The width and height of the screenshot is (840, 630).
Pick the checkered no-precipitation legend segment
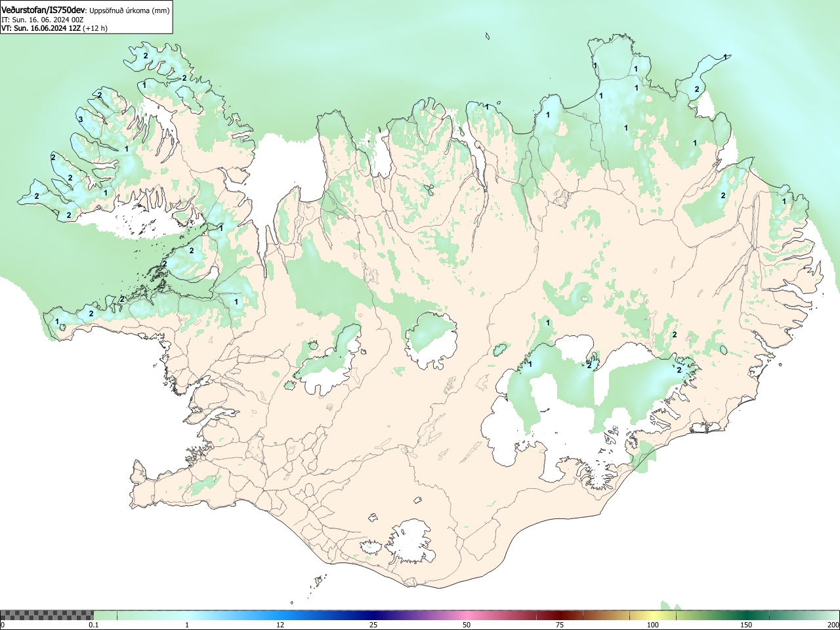click(x=47, y=615)
